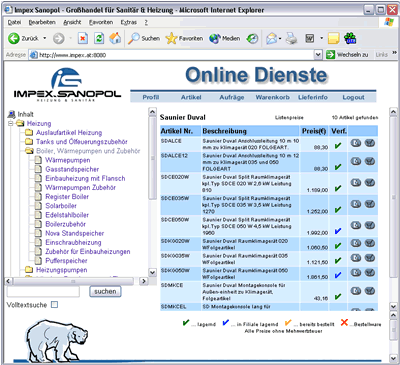Screen dimensions: 400x365
Task: Click the browser forward arrow button
Action: (59, 39)
